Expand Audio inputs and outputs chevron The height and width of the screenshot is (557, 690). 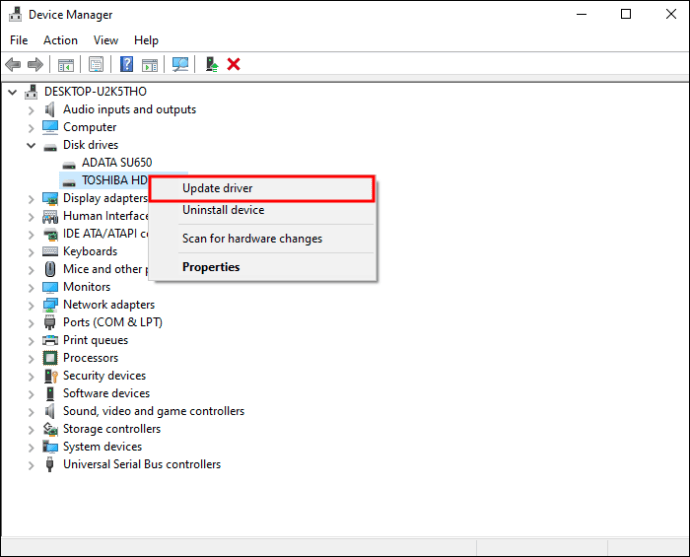pos(31,110)
